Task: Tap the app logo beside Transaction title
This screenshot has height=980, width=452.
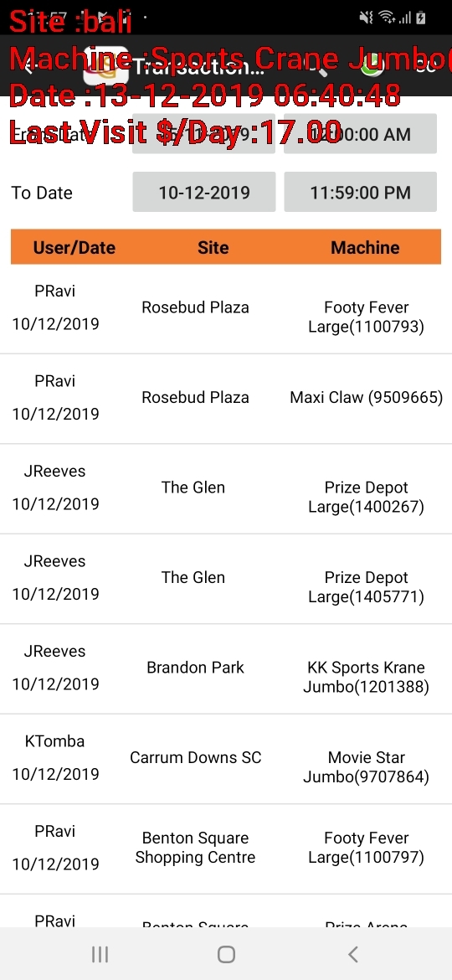Action: [106, 65]
